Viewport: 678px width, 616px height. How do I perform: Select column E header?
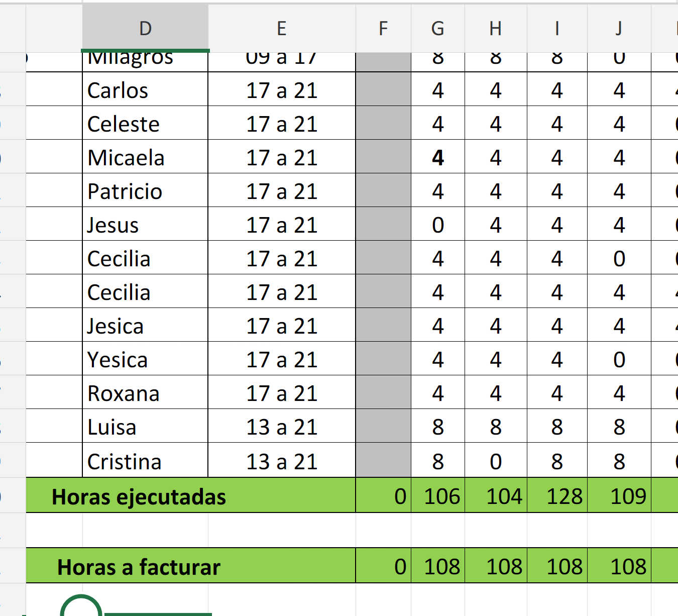282,29
